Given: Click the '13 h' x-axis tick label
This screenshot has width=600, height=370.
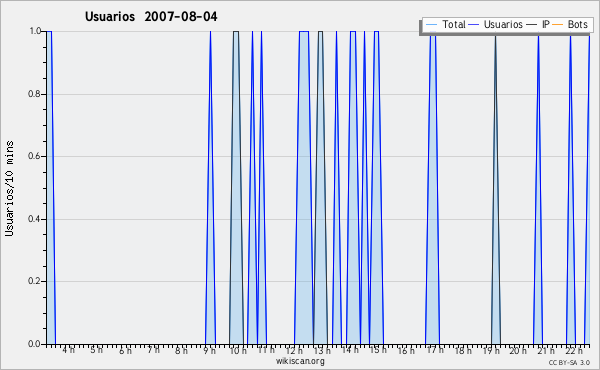Looking at the screenshot, I should [x=322, y=350].
